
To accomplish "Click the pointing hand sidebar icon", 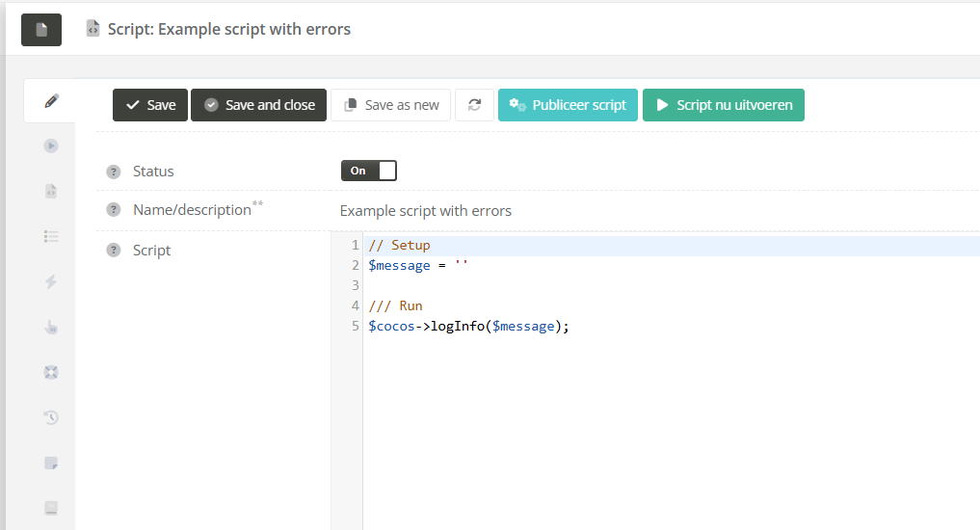I will point(51,327).
